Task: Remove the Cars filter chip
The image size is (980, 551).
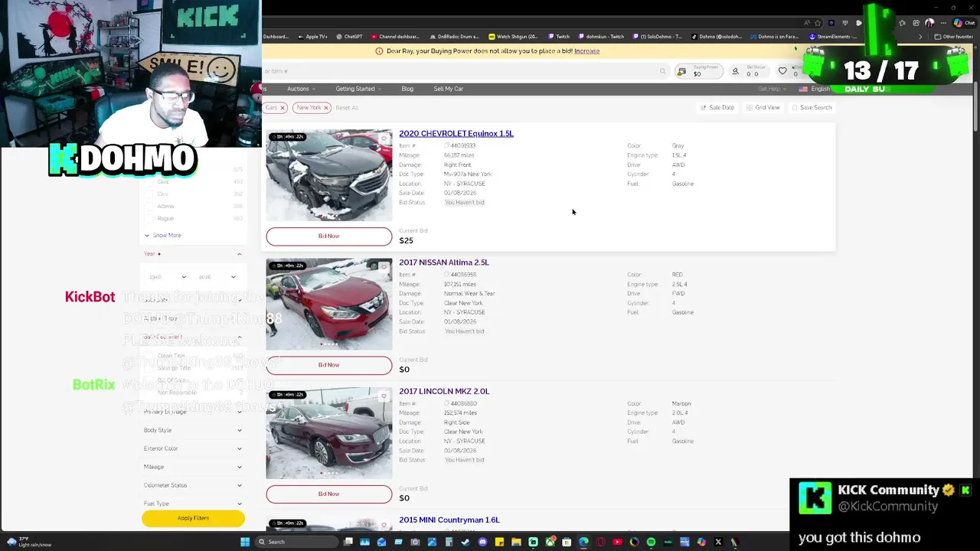Action: point(282,108)
